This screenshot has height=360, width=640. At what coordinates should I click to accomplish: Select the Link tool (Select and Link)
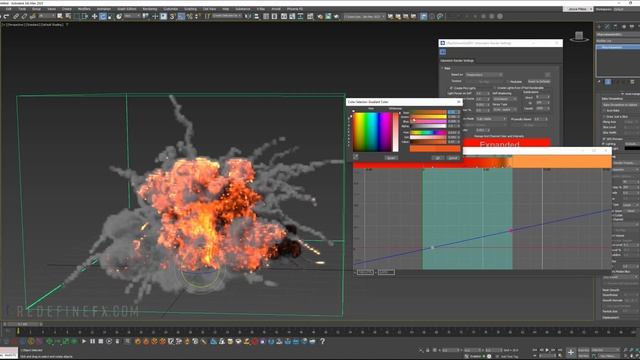(16, 16)
